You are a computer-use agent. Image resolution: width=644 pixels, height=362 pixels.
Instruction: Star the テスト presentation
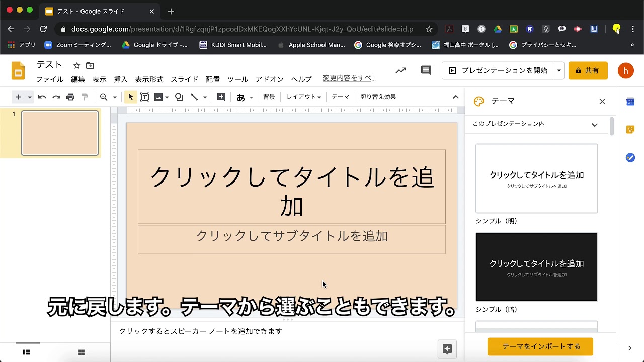click(77, 66)
